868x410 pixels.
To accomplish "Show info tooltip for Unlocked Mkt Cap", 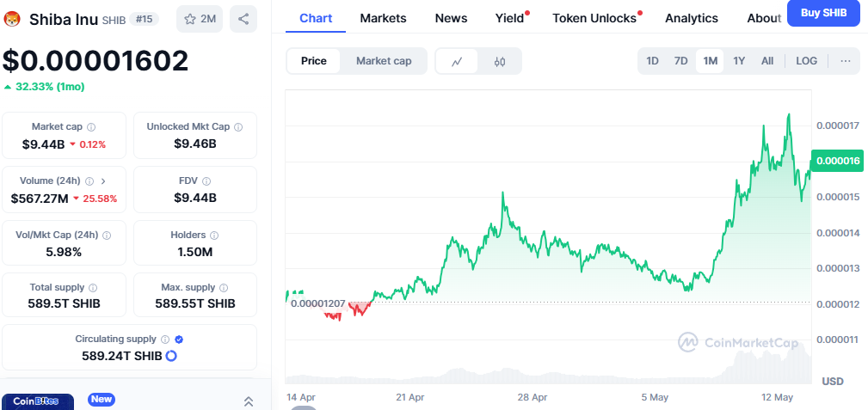I will point(238,126).
